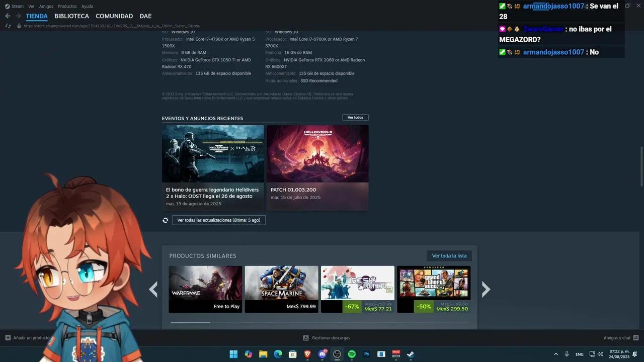Click the page vertical scrollbar thumb
Image resolution: width=644 pixels, height=362 pixels.
tap(641, 166)
